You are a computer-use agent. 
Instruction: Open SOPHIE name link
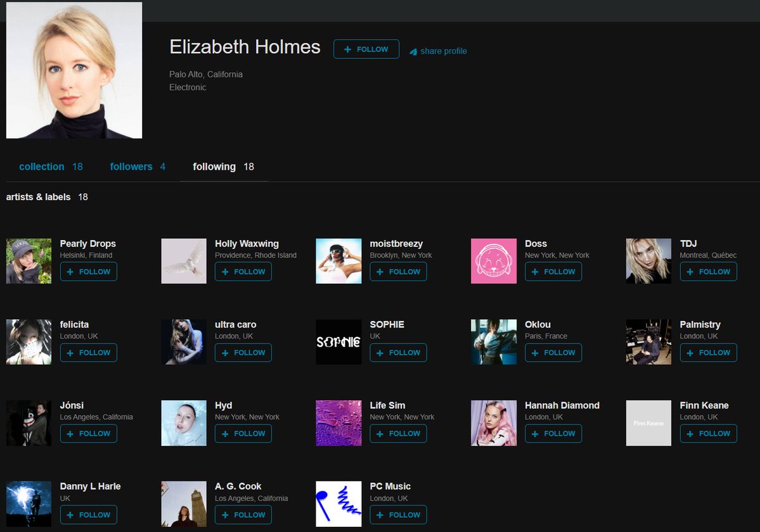(387, 324)
